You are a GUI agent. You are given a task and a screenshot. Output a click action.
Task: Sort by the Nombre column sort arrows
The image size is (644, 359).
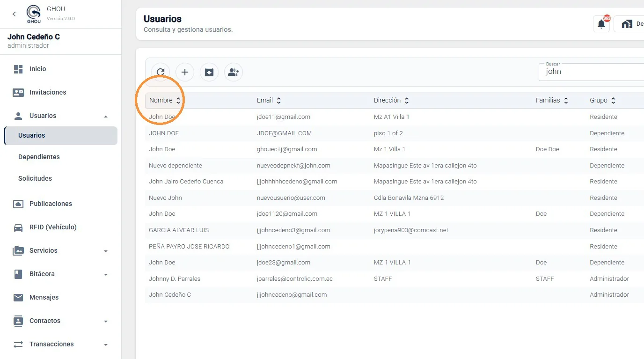(178, 101)
